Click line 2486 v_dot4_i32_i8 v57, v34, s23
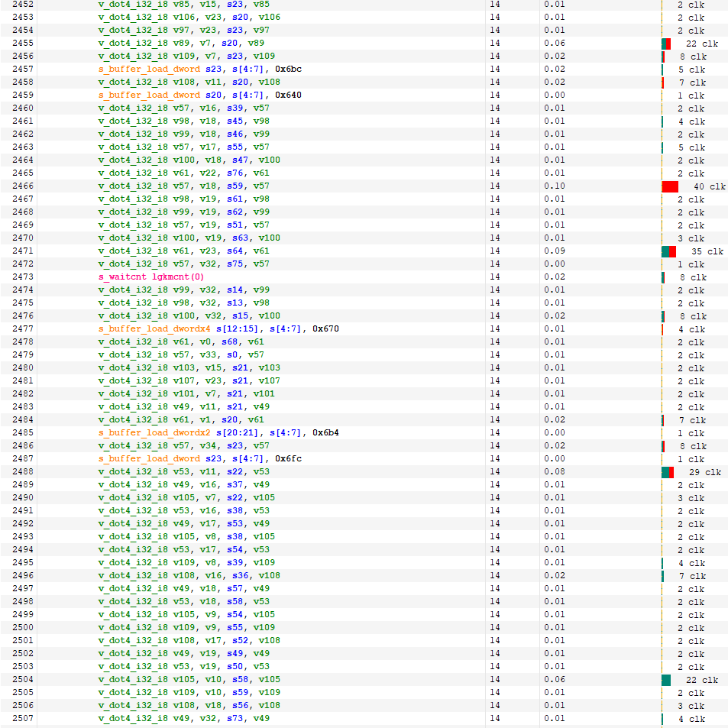The width and height of the screenshot is (728, 728). click(x=183, y=446)
